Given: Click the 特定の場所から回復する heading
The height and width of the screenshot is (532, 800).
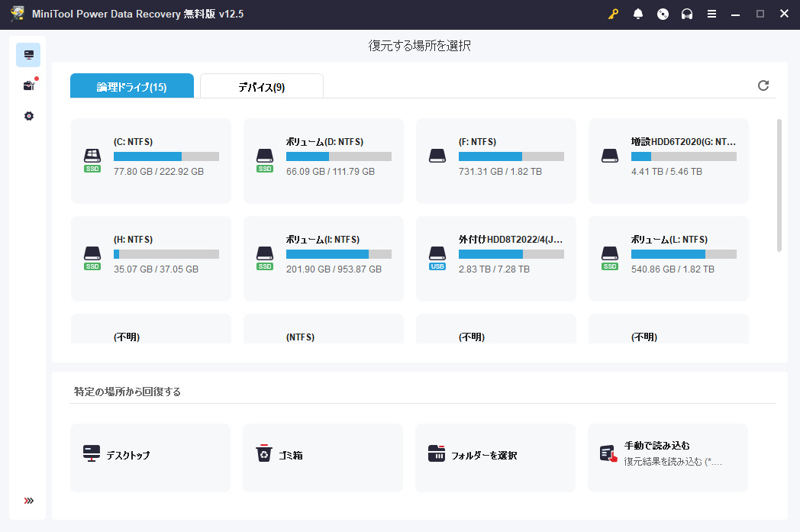Looking at the screenshot, I should tap(127, 392).
